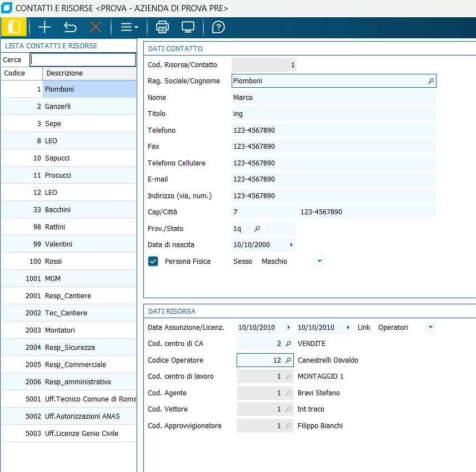The height and width of the screenshot is (472, 476).
Task: Click the yellow panel toggle icon
Action: point(14,27)
